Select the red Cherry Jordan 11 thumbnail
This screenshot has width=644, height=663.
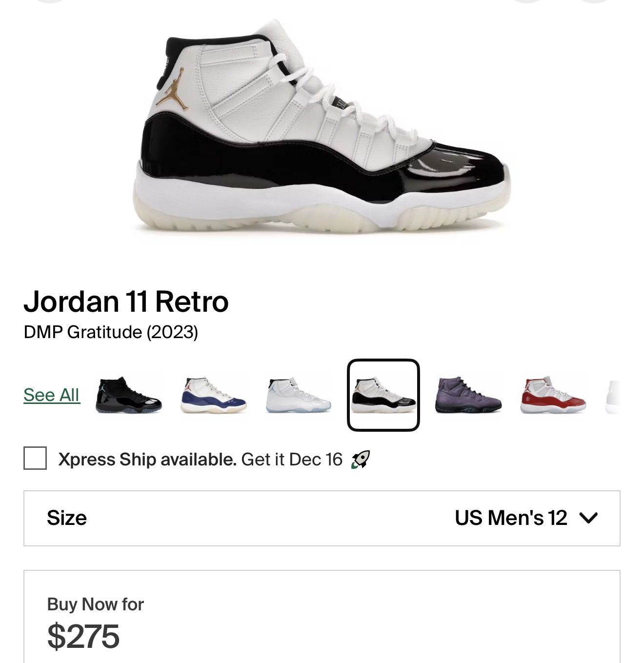[x=553, y=395]
